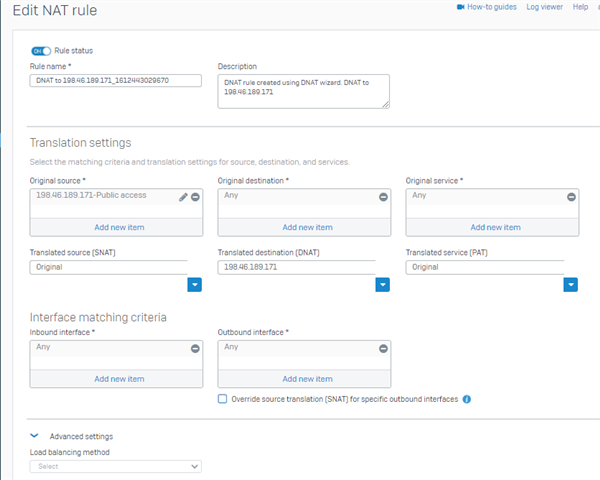Add new item to Outbound interface
The image size is (600, 480).
click(307, 379)
